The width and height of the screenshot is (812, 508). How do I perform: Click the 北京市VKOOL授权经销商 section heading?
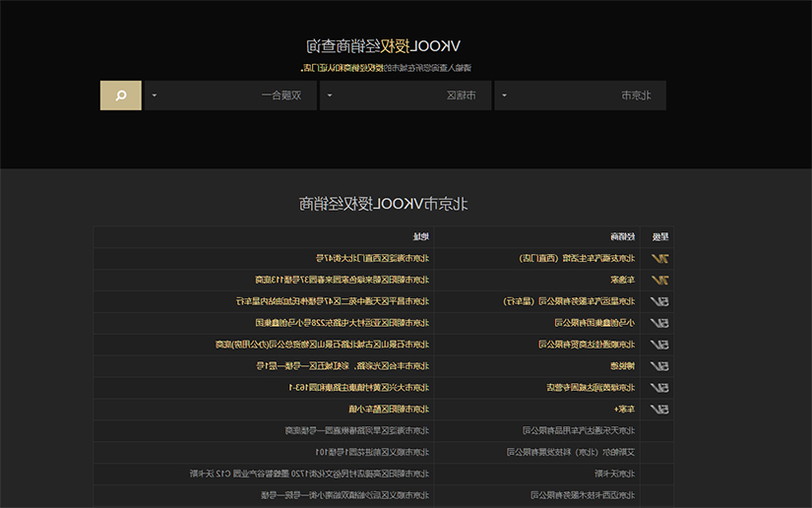383,204
